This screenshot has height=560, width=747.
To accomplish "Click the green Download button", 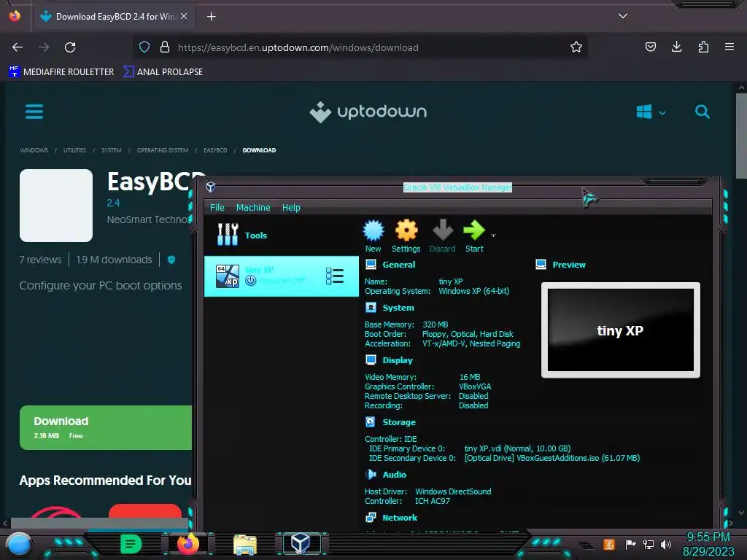I will 106,427.
